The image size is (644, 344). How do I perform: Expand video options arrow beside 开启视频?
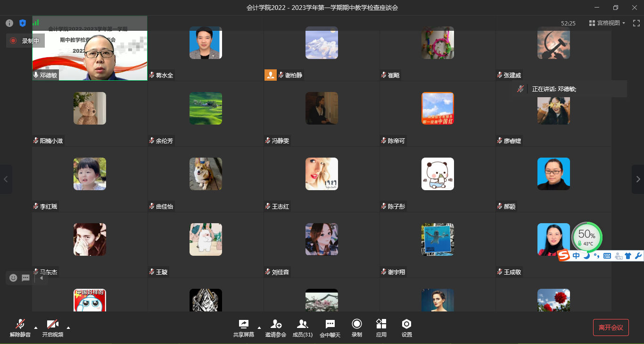[68, 327]
